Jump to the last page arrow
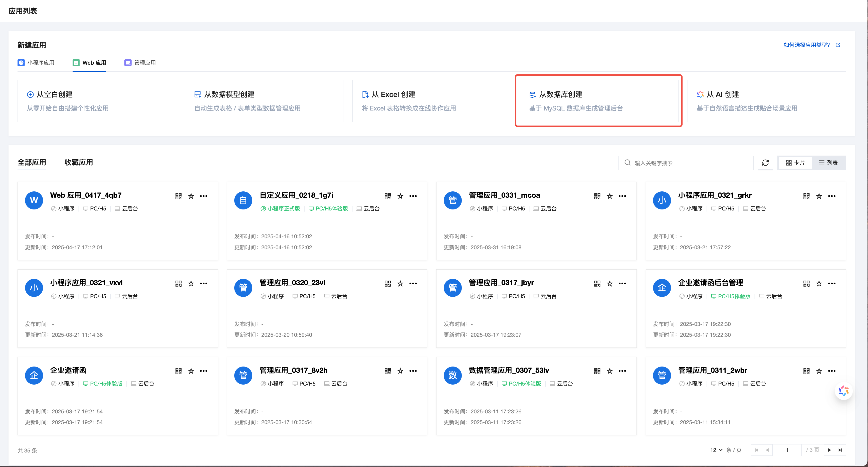Image resolution: width=868 pixels, height=467 pixels. coord(840,450)
